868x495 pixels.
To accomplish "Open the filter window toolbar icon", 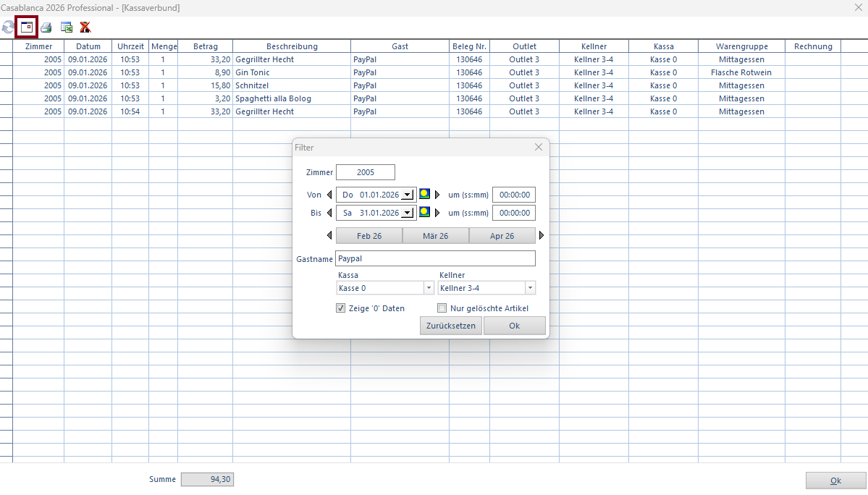I will [x=27, y=27].
